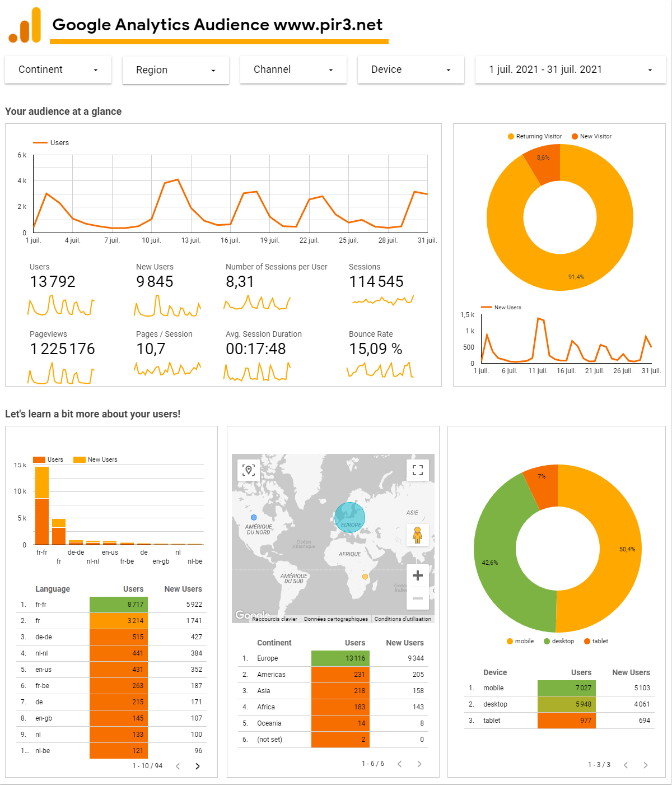This screenshot has width=672, height=785.
Task: Click the Users 13 792 scorecard
Action: coord(61,289)
